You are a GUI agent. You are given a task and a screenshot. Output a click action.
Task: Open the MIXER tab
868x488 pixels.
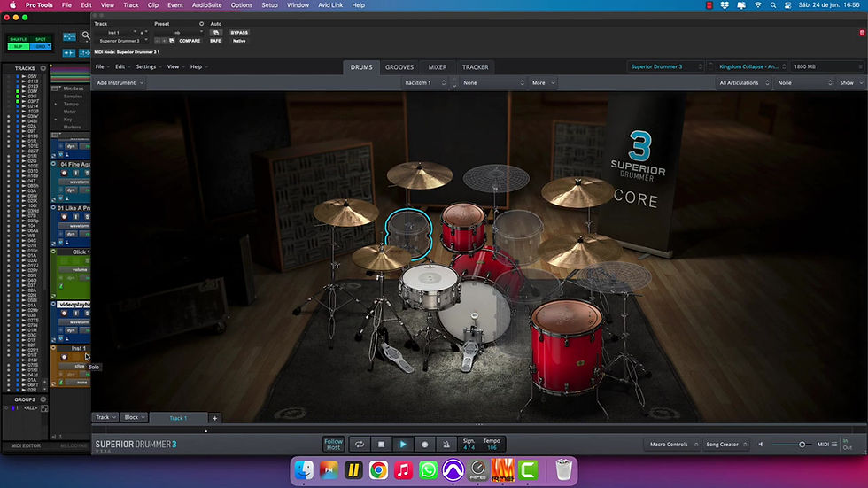(438, 67)
